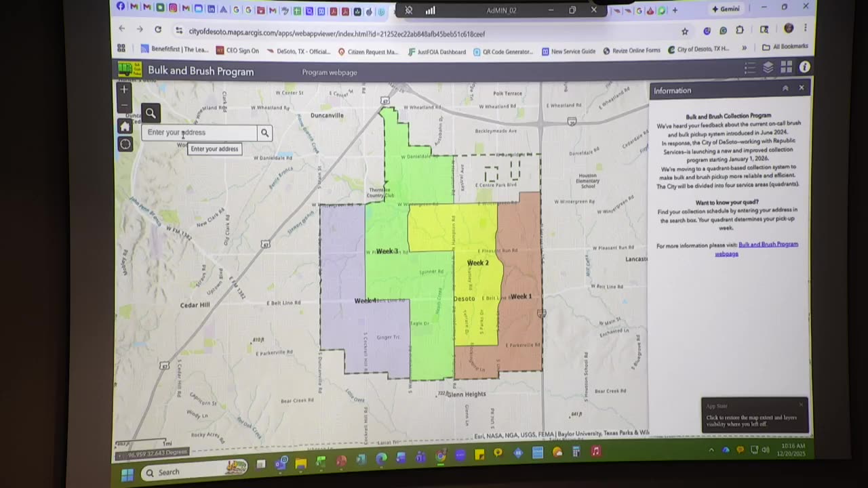Open the Program webpage header link

tap(330, 73)
